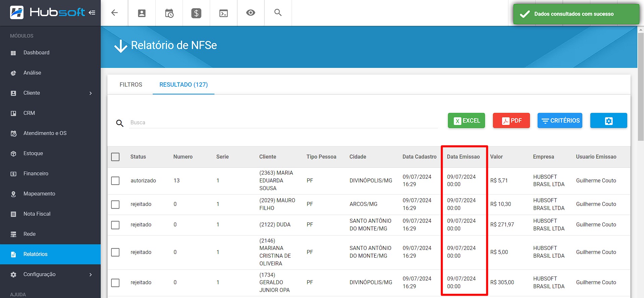Go back using the top arrow

114,13
